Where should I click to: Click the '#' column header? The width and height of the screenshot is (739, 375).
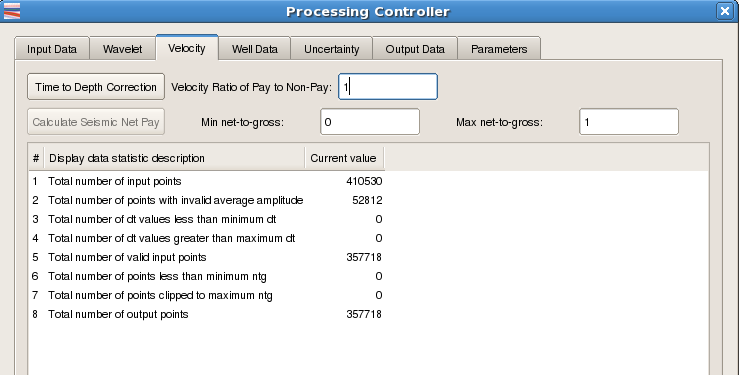(36, 158)
